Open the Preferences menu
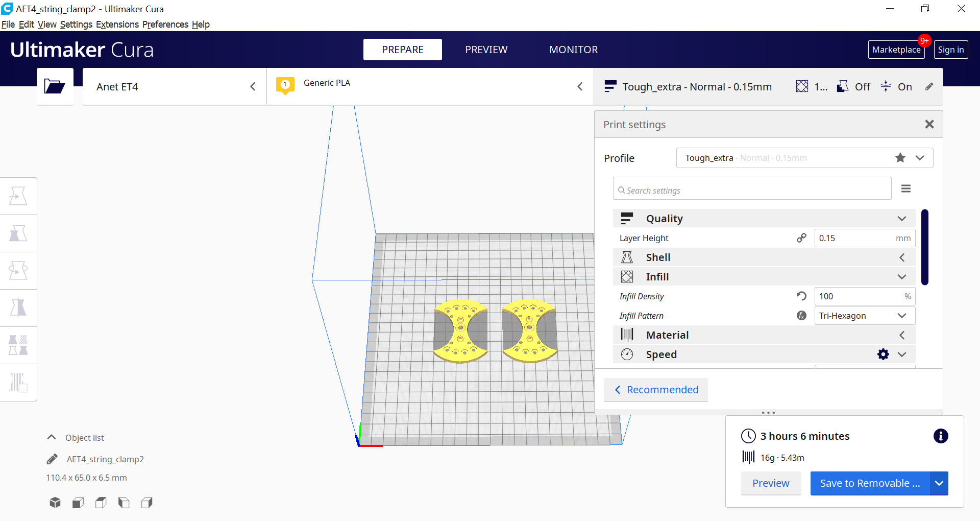Viewport: 980px width, 521px height. click(x=165, y=25)
